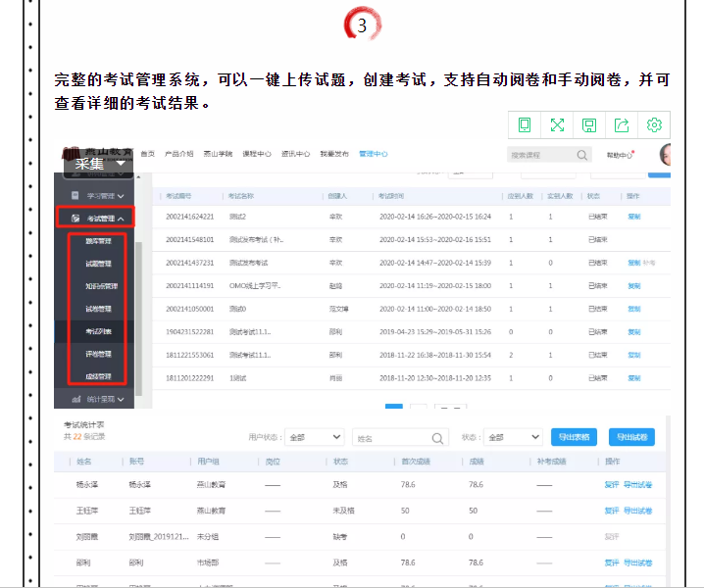Click account 刘丽霞_2019121... cell
Screen dimensions: 704x588
click(159, 537)
